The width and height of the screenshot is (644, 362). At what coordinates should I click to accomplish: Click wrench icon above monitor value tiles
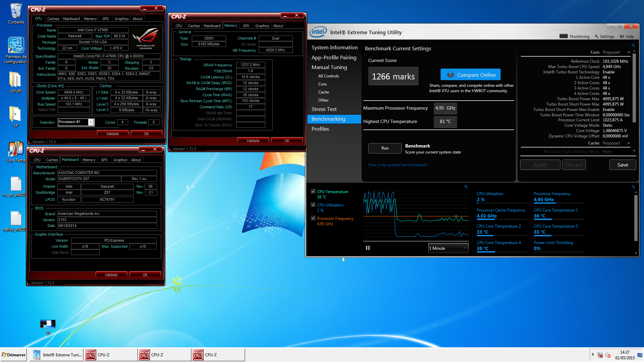(633, 187)
